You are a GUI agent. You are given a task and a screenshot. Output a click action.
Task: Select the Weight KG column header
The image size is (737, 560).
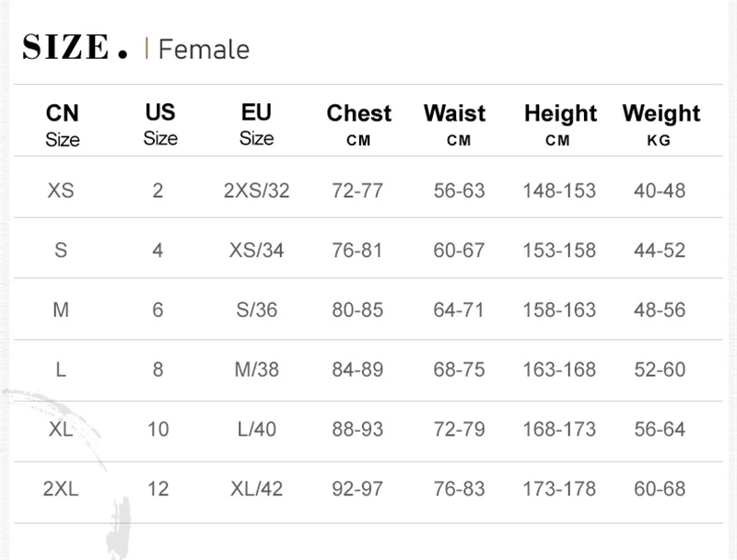[661, 124]
